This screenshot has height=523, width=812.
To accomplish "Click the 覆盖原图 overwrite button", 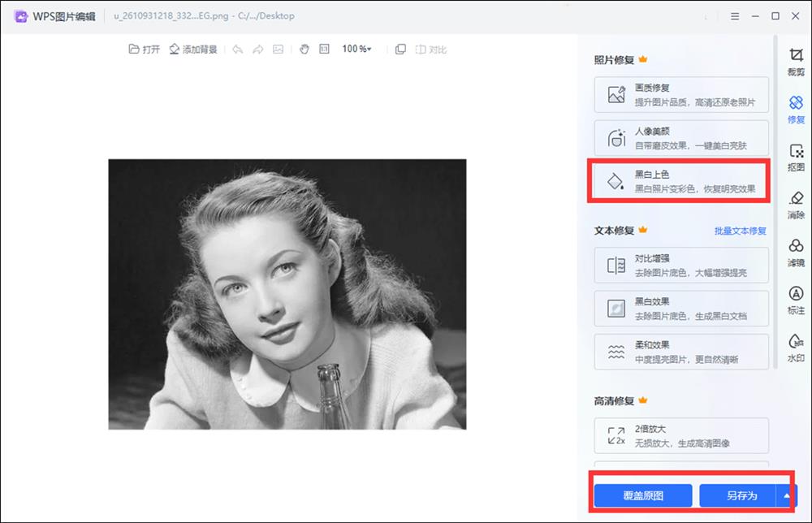I will 643,495.
